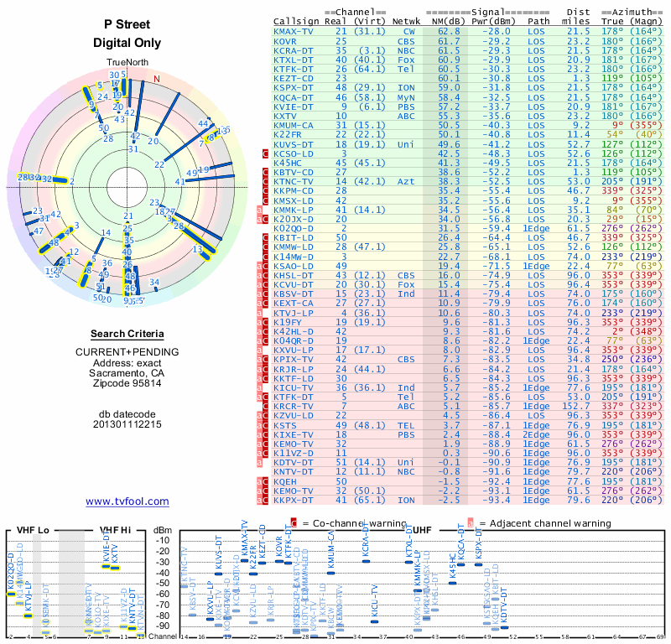This screenshot has width=671, height=644.
Task: Click KVIE-DT callsign in the table
Action: tap(293, 107)
